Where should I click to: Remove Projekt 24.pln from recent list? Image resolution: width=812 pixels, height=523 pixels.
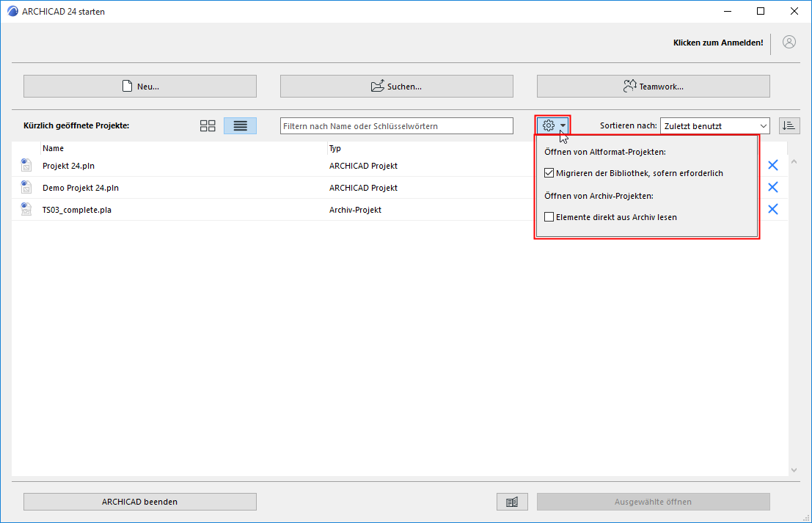tap(772, 165)
